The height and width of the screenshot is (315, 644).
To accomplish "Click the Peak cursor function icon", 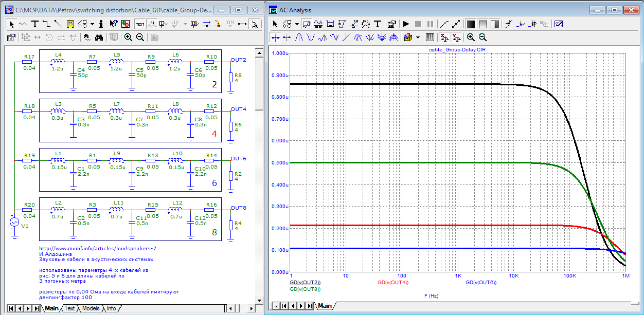I will (299, 38).
